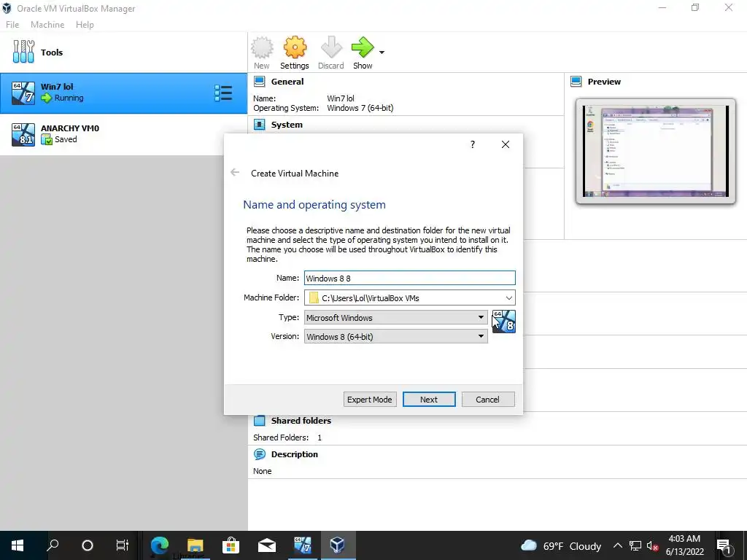This screenshot has width=747, height=560.
Task: Click the General section icon
Action: click(259, 82)
